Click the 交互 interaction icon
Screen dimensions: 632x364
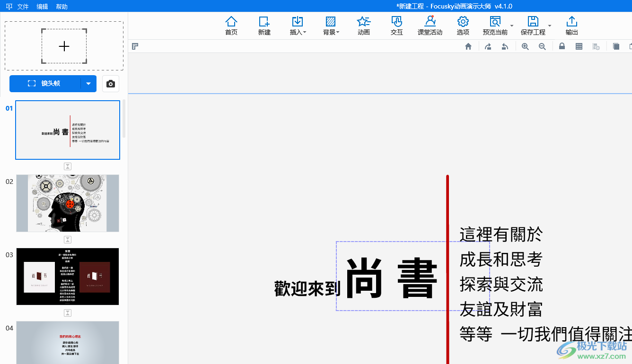[x=397, y=26]
